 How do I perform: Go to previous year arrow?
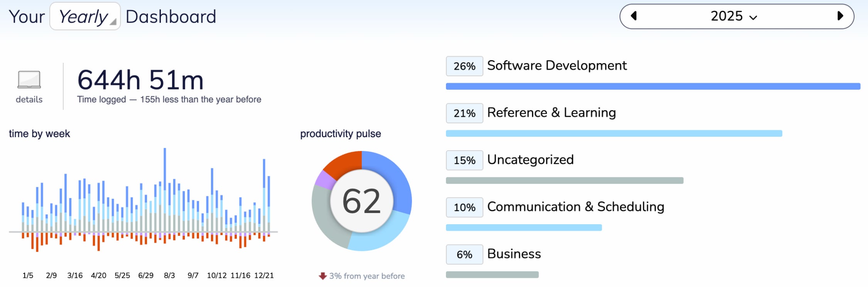click(633, 16)
